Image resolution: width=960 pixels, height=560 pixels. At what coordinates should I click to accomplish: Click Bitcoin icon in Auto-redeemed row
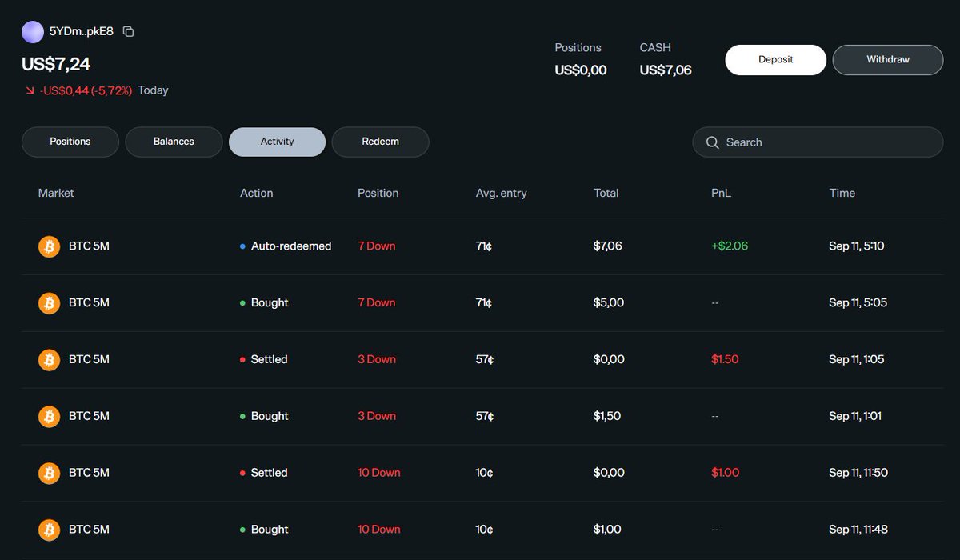tap(50, 246)
